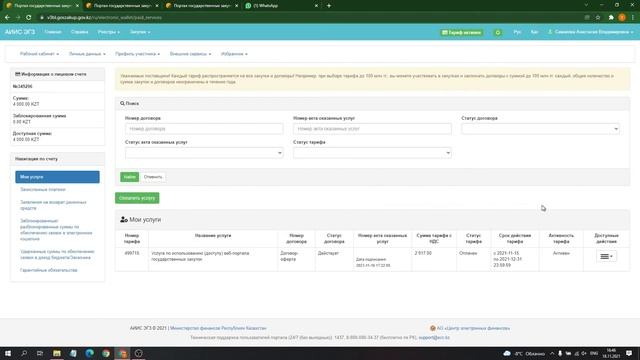Reload the page with the refresh icon

click(29, 18)
